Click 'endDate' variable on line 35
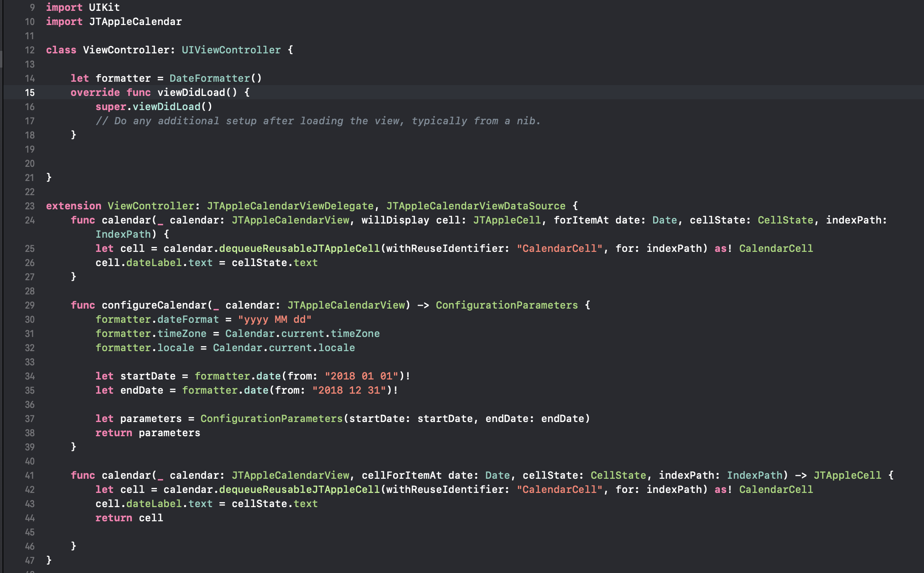924x573 pixels. pos(142,390)
